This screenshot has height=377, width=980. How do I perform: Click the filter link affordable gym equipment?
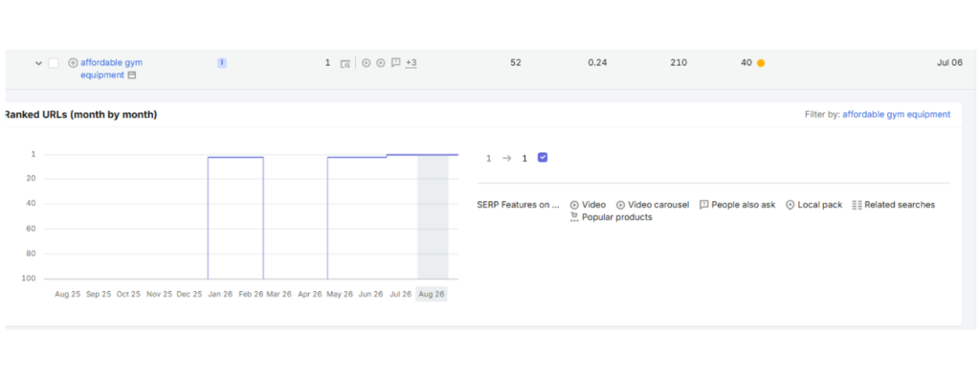[896, 115]
